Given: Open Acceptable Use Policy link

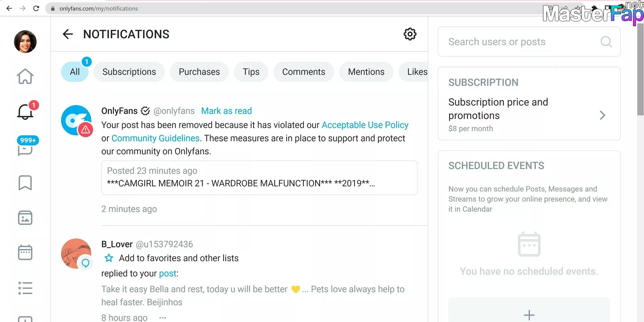Looking at the screenshot, I should tap(365, 125).
